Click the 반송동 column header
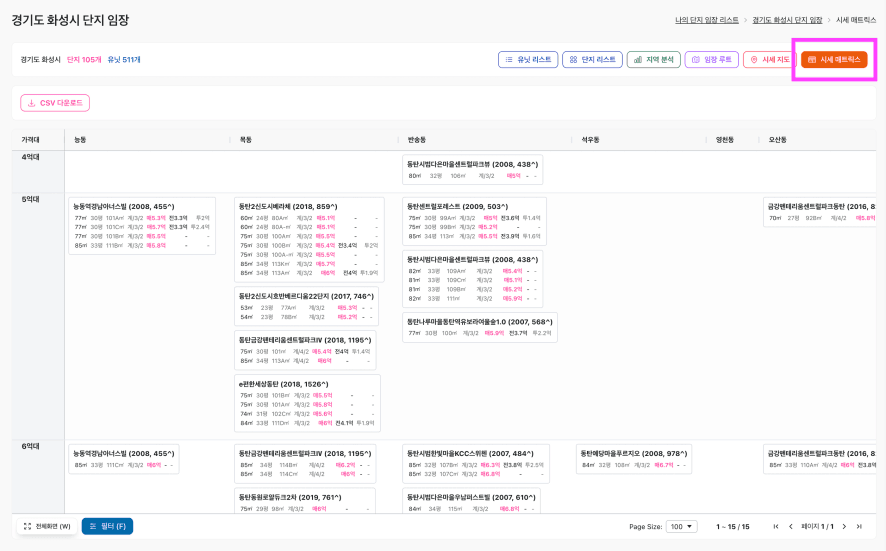 417,140
